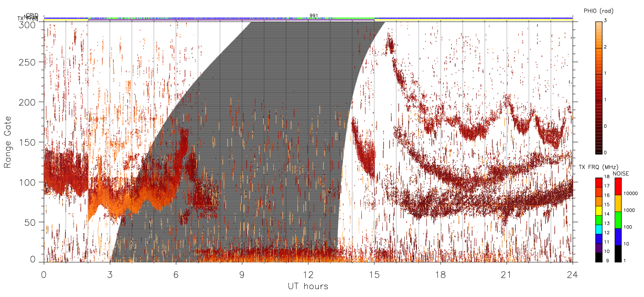Pick the green segment of NOISE colorbar
Image resolution: width=644 pixels, height=297 pixels.
617,220
